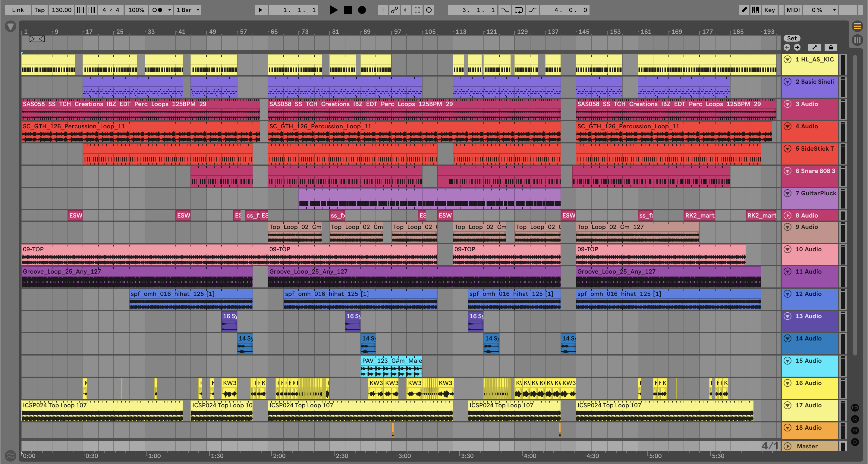This screenshot has width=868, height=464.
Task: Enable Key Map Mode button
Action: pos(770,10)
